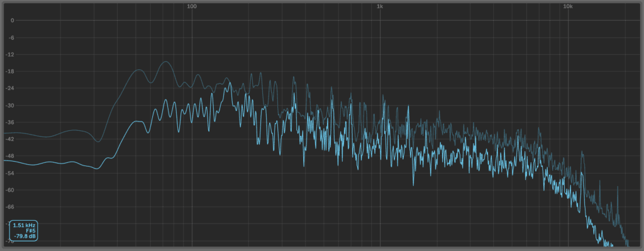This screenshot has height=251, width=644.
Task: Click the 0 dB level label
Action: tap(13, 21)
